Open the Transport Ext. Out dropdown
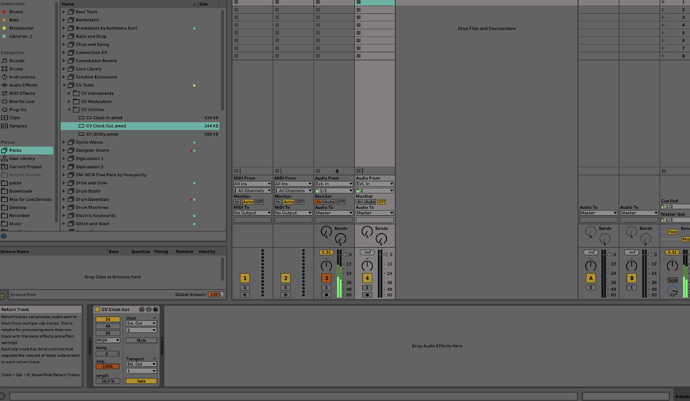Image resolution: width=690 pixels, height=401 pixels. click(x=141, y=364)
